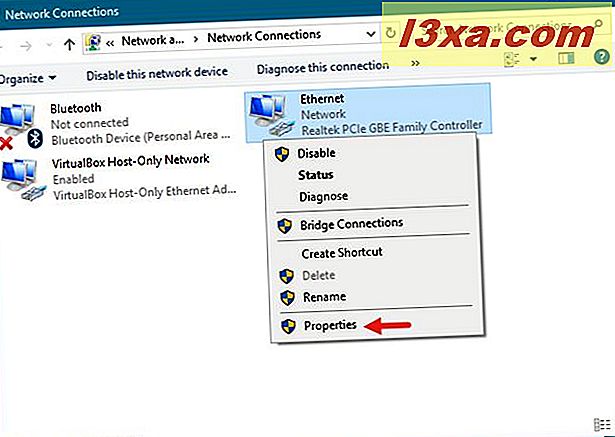Click the view layout icon at bottom right
The width and height of the screenshot is (615, 437).
[x=602, y=425]
